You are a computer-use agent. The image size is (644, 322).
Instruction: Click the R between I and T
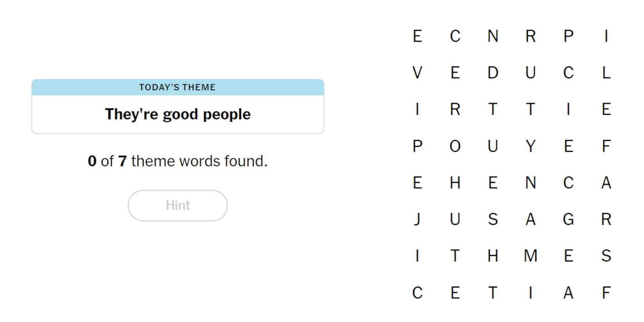[x=455, y=109]
